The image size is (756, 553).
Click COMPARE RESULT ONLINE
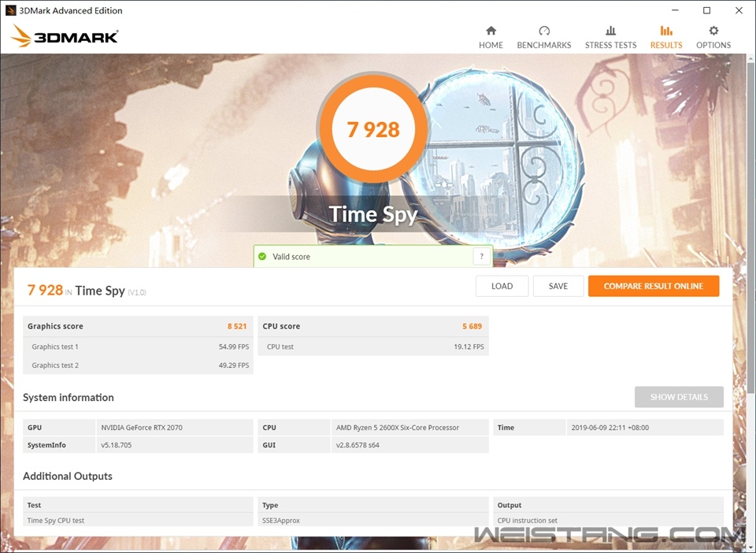(653, 286)
